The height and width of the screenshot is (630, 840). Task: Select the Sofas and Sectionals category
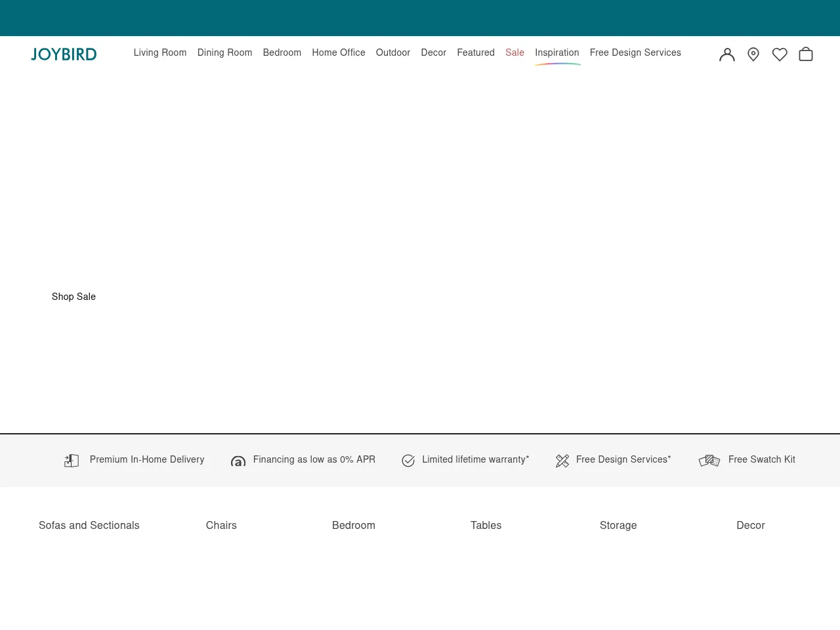[x=89, y=525]
